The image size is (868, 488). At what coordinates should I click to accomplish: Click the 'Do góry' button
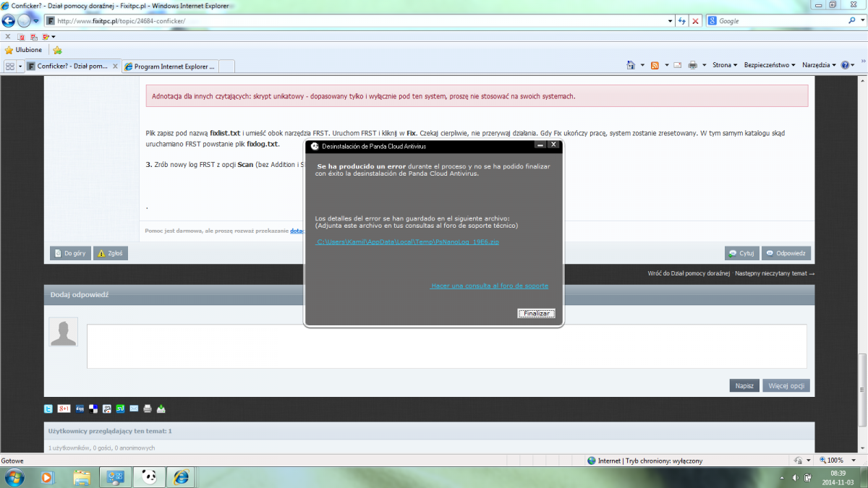[70, 253]
